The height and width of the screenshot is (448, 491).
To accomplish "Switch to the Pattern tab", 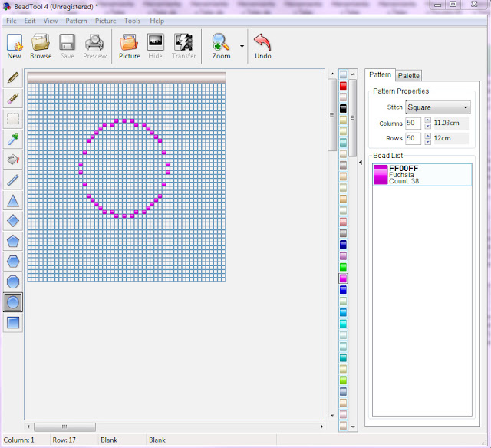I will 381,74.
